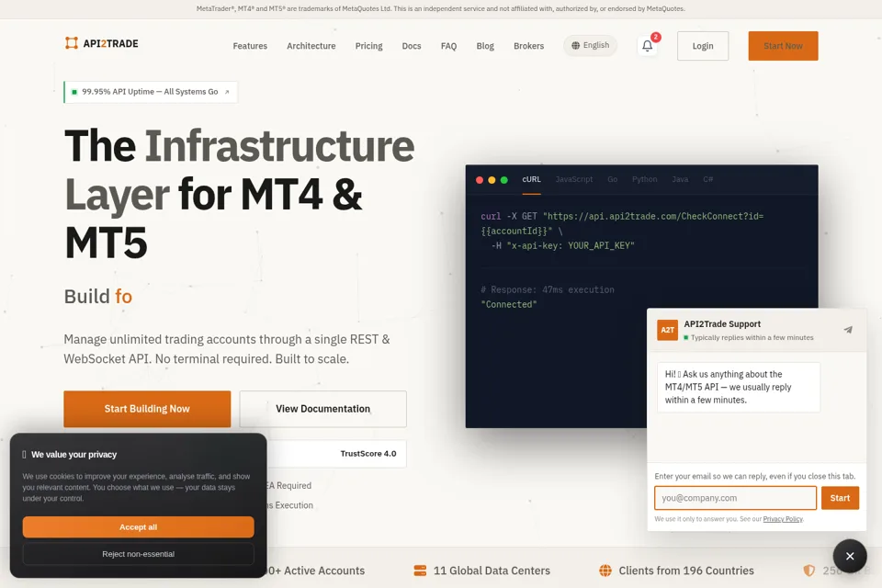The width and height of the screenshot is (882, 588).
Task: Go to Architecture section
Action: [311, 46]
